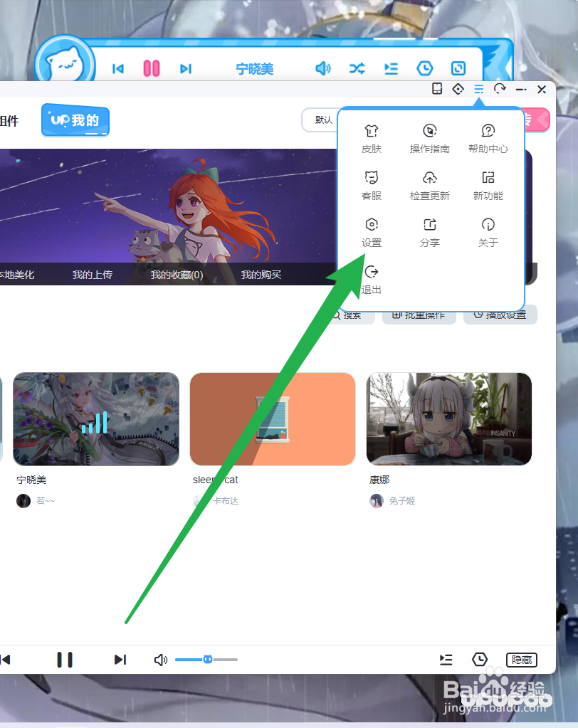Click the cat mascot logo in the mini player
578x728 pixels.
click(65, 63)
